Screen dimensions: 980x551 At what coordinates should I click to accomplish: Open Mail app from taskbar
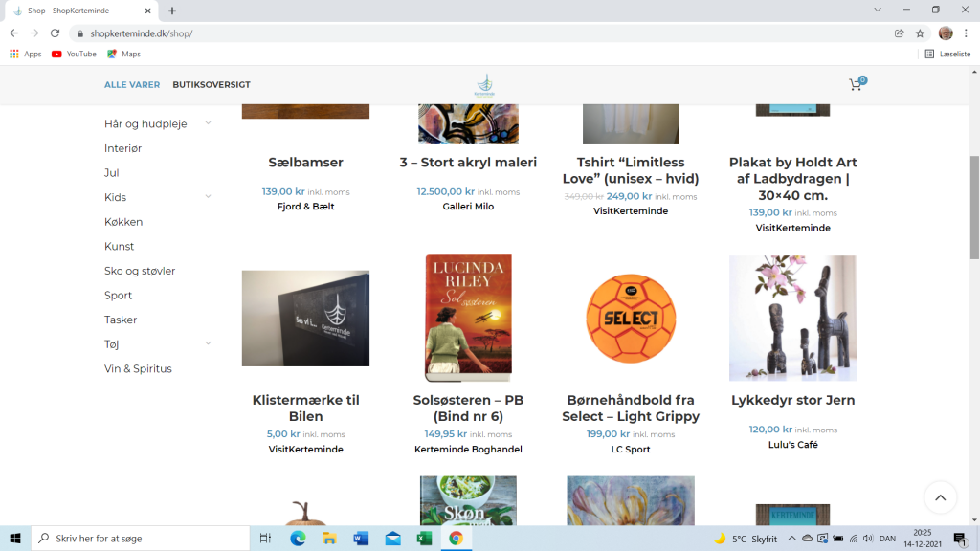(x=392, y=538)
